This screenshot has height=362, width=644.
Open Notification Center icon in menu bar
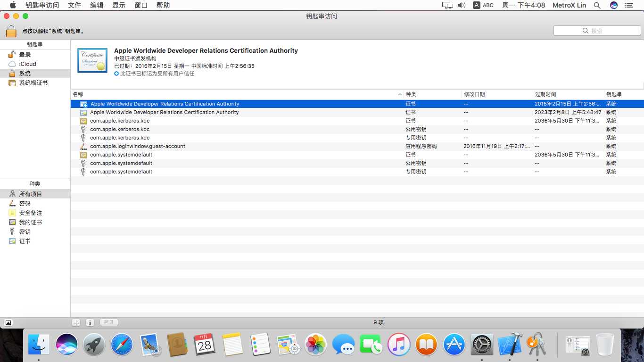[628, 5]
